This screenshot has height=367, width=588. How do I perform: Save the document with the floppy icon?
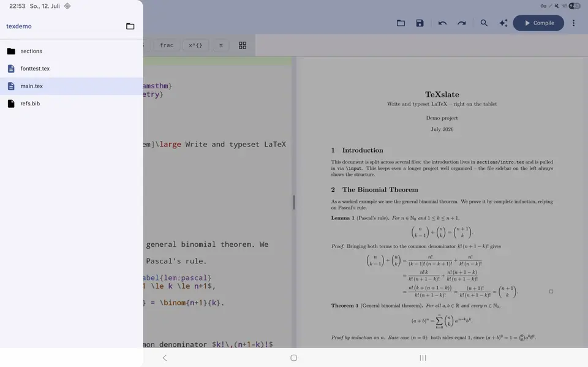click(x=420, y=23)
